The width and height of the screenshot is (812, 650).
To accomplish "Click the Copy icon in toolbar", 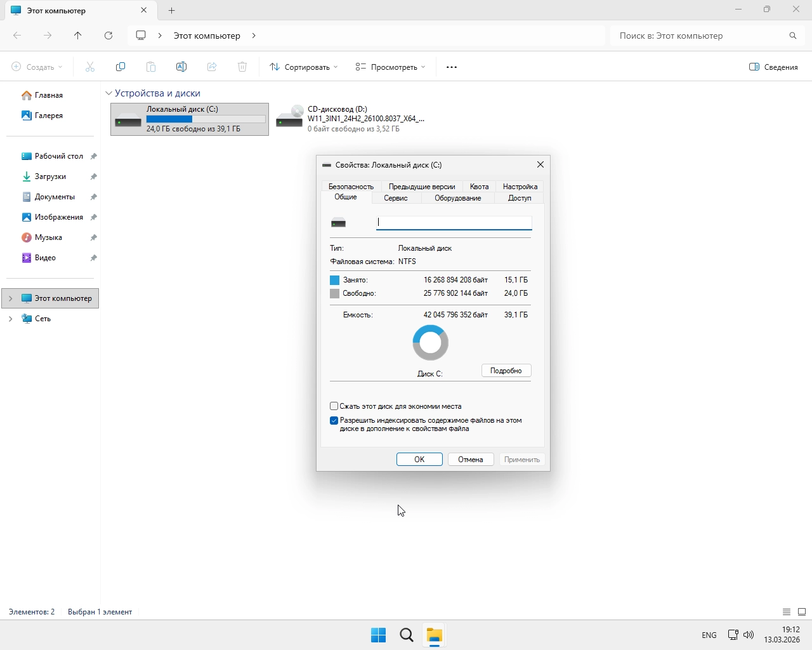I will 121,67.
